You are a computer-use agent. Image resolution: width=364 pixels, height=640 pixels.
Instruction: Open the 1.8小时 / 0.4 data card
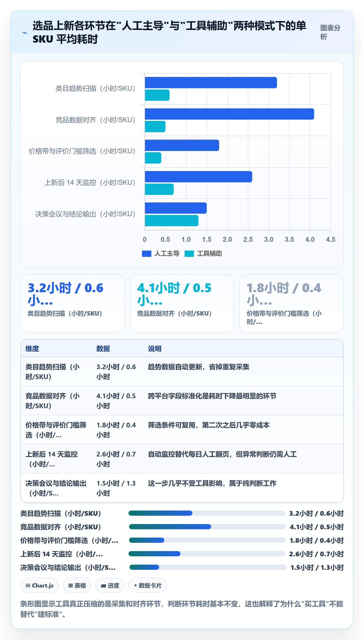click(x=291, y=303)
